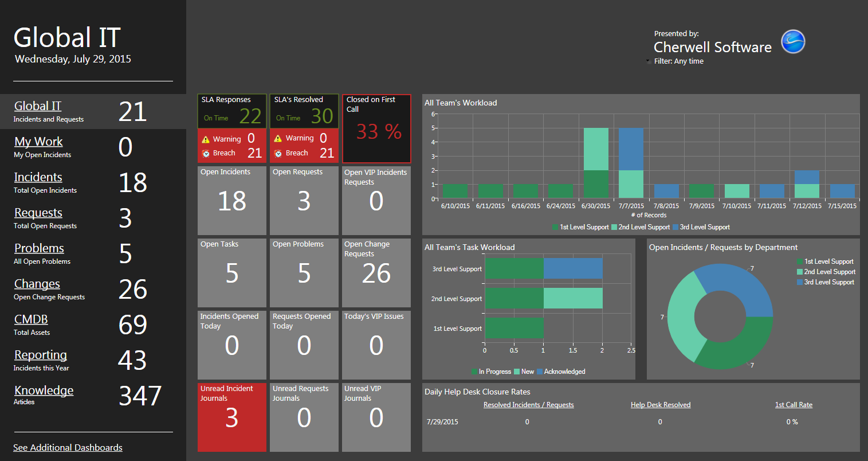Open the Open Incidents tile showing 18
Viewport: 868px width, 461px height.
point(232,201)
